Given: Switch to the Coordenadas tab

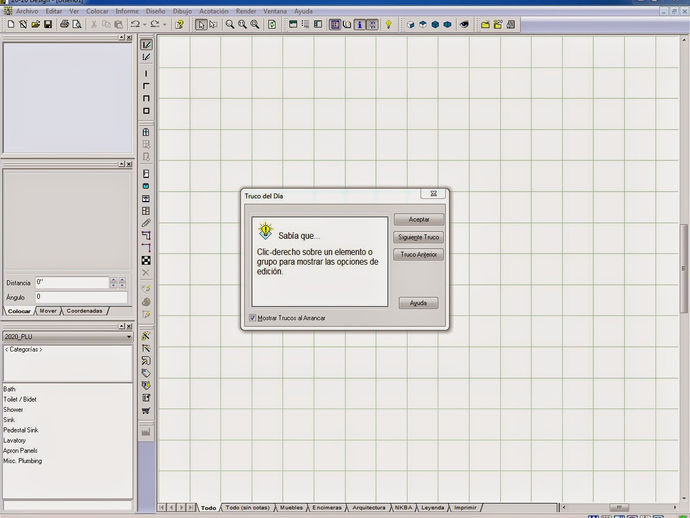Looking at the screenshot, I should [84, 311].
